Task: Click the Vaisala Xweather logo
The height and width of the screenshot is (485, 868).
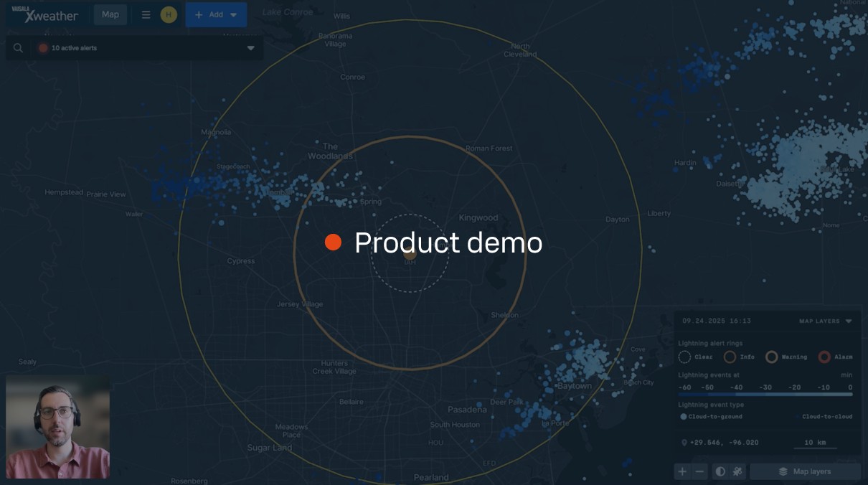Action: tap(45, 14)
